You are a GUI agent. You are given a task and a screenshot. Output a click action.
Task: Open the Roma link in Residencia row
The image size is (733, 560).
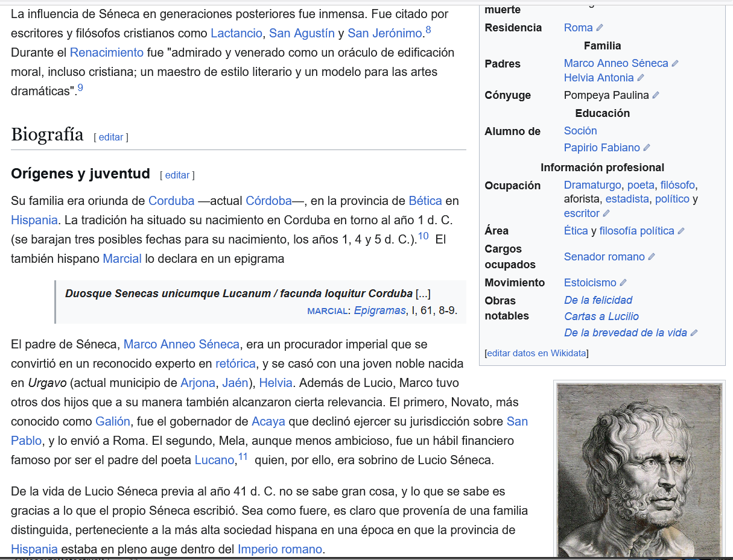click(x=579, y=28)
